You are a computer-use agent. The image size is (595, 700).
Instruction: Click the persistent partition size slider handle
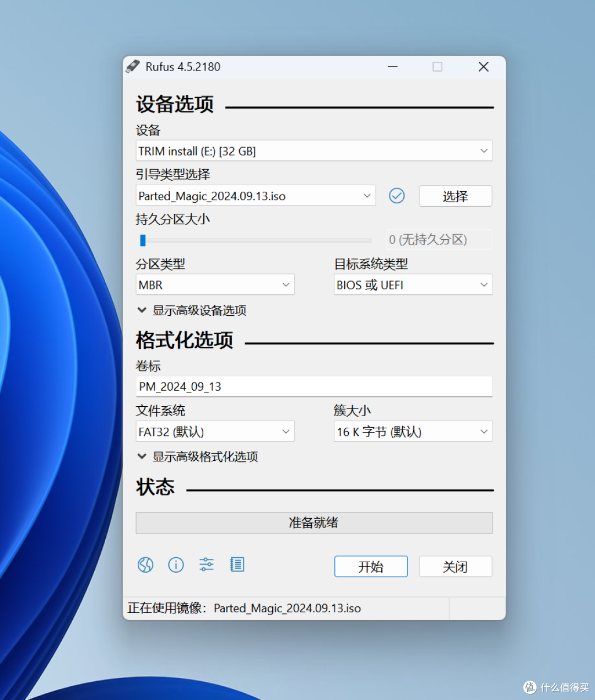143,240
